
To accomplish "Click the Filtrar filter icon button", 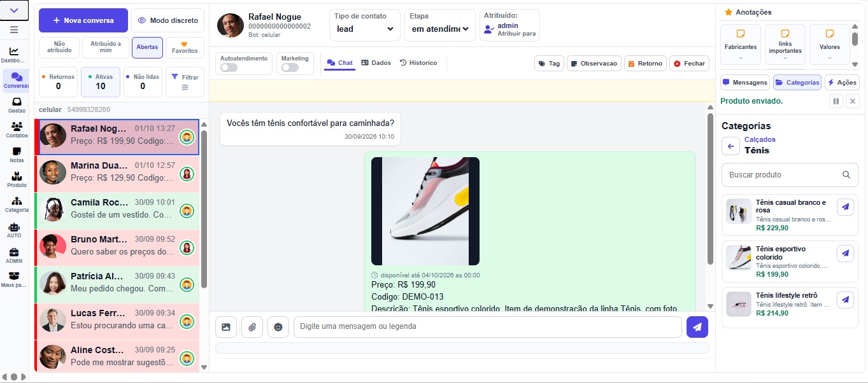I will [x=185, y=82].
